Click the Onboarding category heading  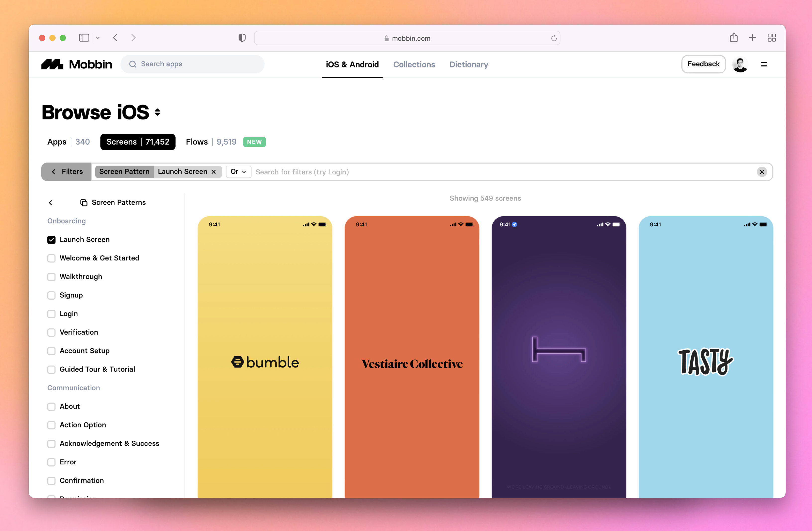pos(66,221)
